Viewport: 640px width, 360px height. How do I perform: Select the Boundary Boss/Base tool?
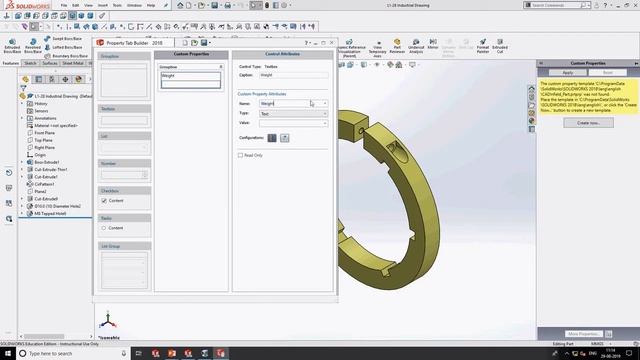65,56
